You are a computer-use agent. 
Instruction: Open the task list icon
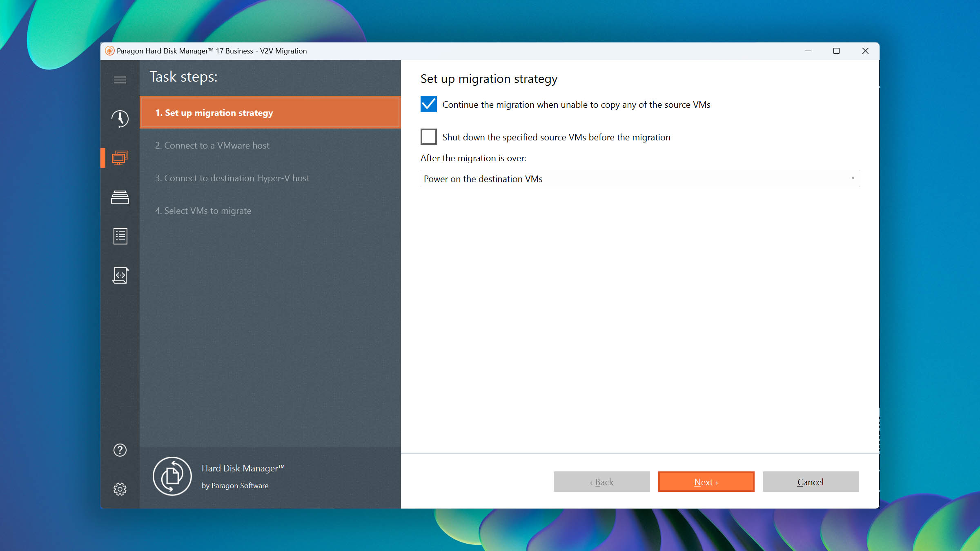click(120, 236)
